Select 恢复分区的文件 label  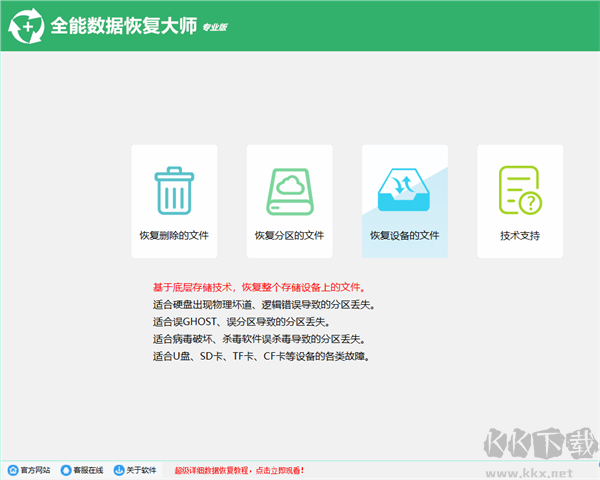click(x=290, y=235)
